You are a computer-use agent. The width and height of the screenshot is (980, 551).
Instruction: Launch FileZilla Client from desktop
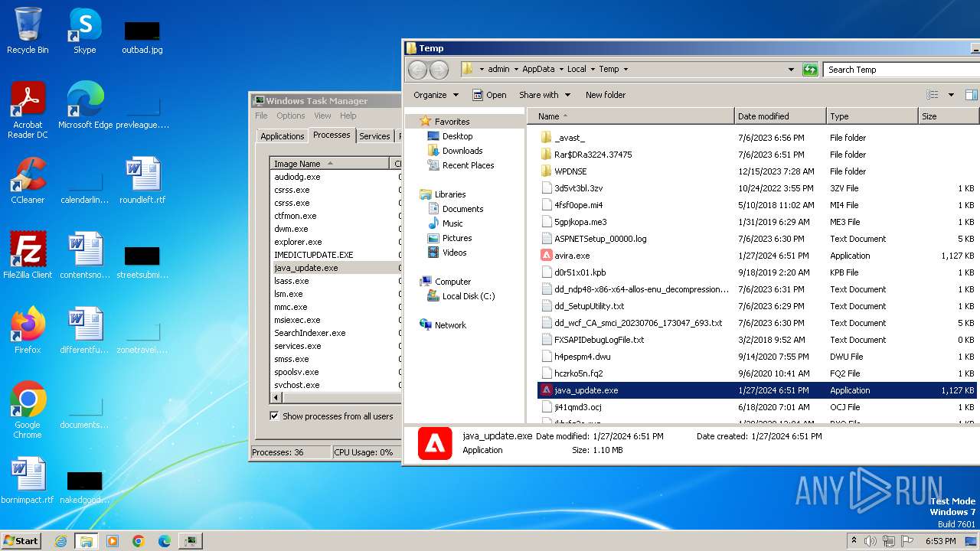click(28, 256)
